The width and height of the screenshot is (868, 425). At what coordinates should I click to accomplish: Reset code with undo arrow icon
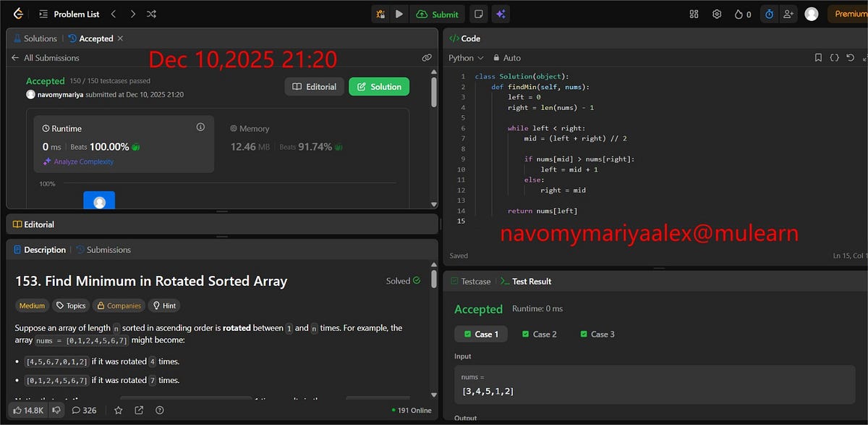(x=850, y=58)
